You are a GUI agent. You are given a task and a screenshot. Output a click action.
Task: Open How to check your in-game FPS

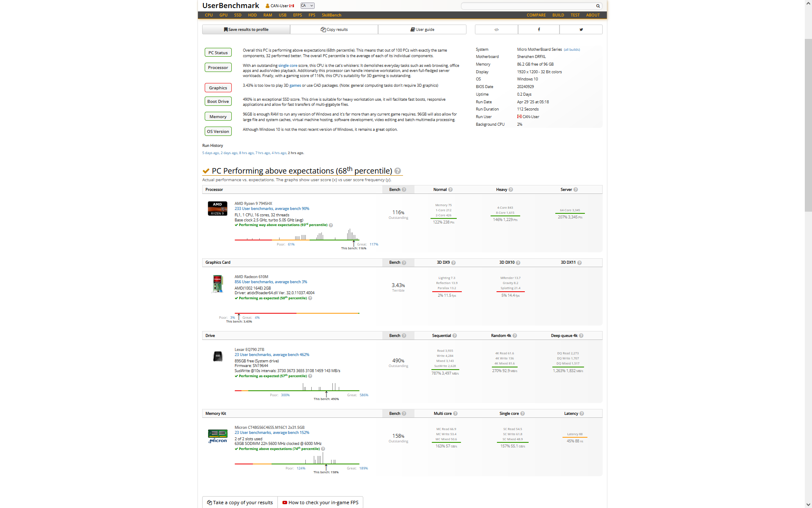[x=320, y=502]
